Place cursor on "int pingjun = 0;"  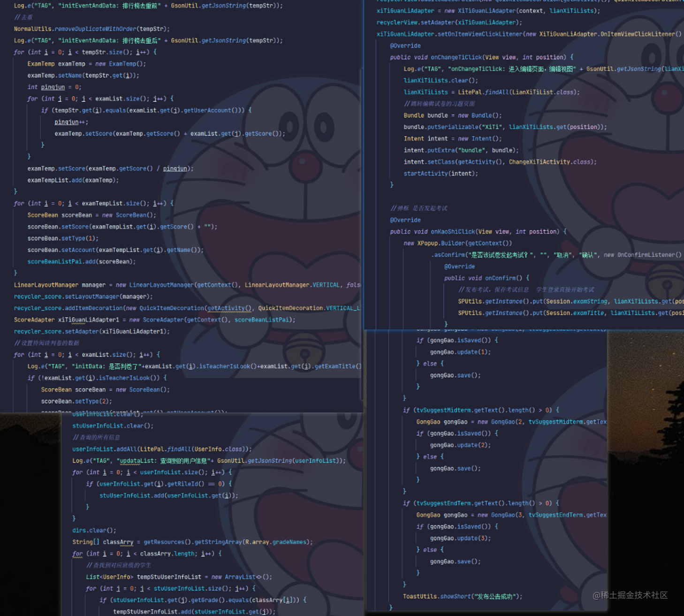pos(54,87)
